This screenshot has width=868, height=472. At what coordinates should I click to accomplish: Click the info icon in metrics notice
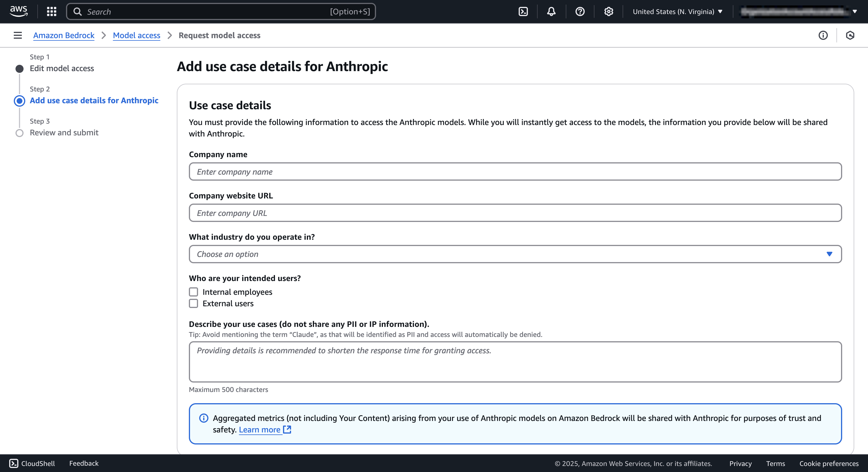[x=204, y=418]
